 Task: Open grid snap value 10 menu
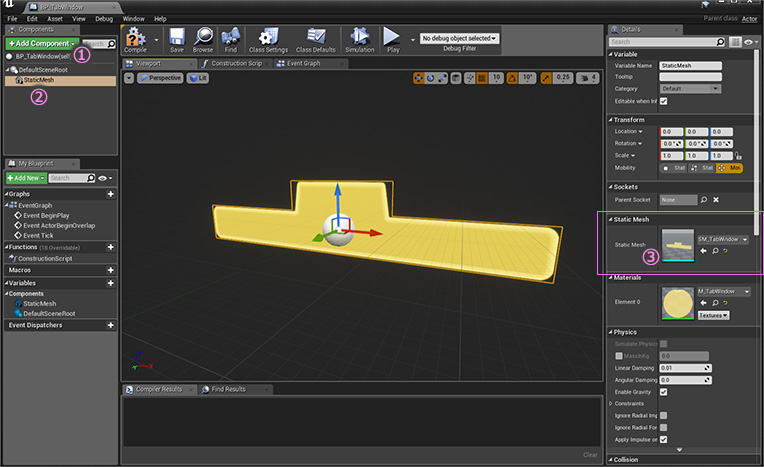click(x=497, y=78)
